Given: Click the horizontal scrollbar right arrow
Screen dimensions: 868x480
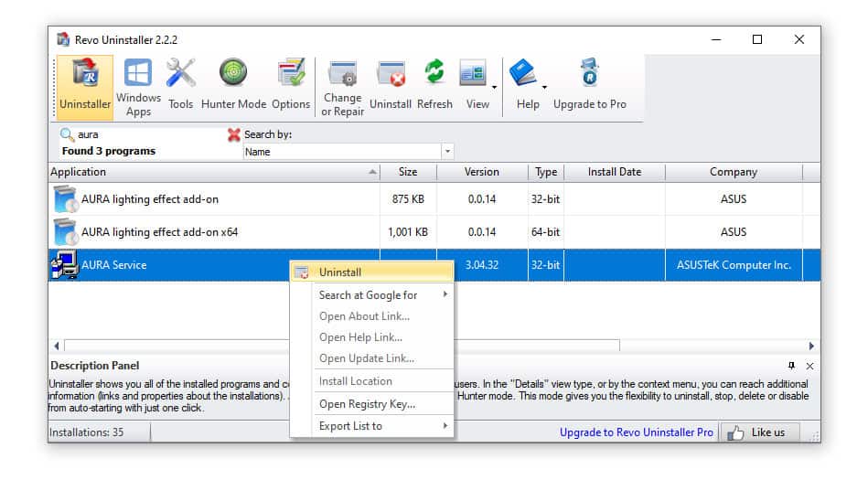Looking at the screenshot, I should (811, 346).
